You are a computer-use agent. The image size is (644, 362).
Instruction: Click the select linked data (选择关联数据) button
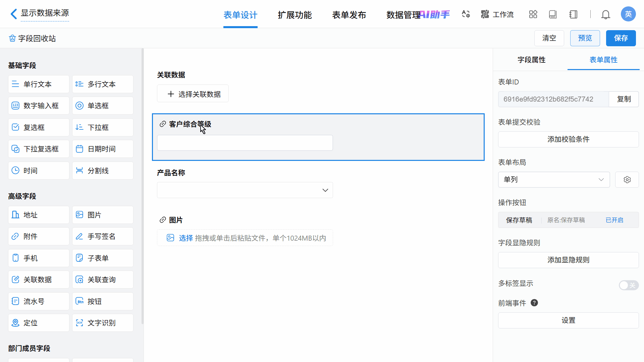[193, 94]
